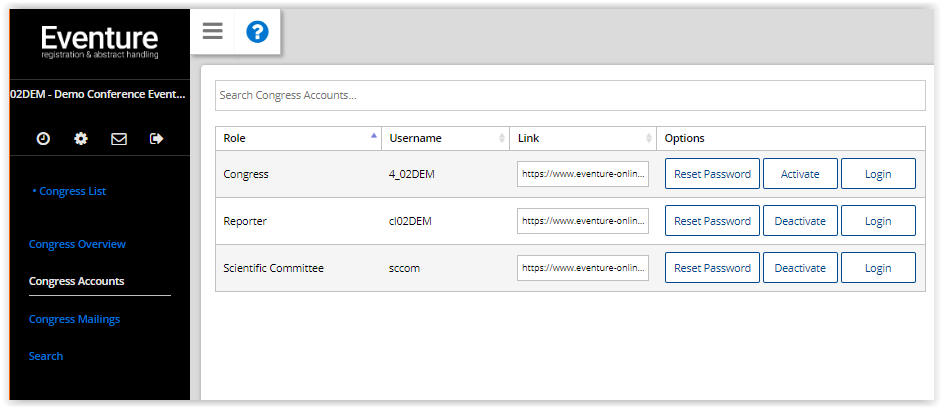This screenshot has height=408, width=942.
Task: Deactivate the Scientific Committee account
Action: 800,268
